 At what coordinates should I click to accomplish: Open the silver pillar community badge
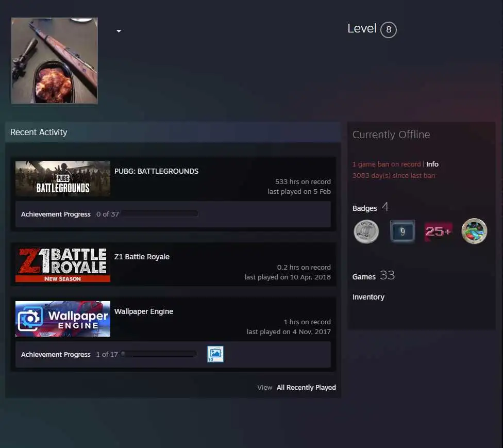click(366, 231)
